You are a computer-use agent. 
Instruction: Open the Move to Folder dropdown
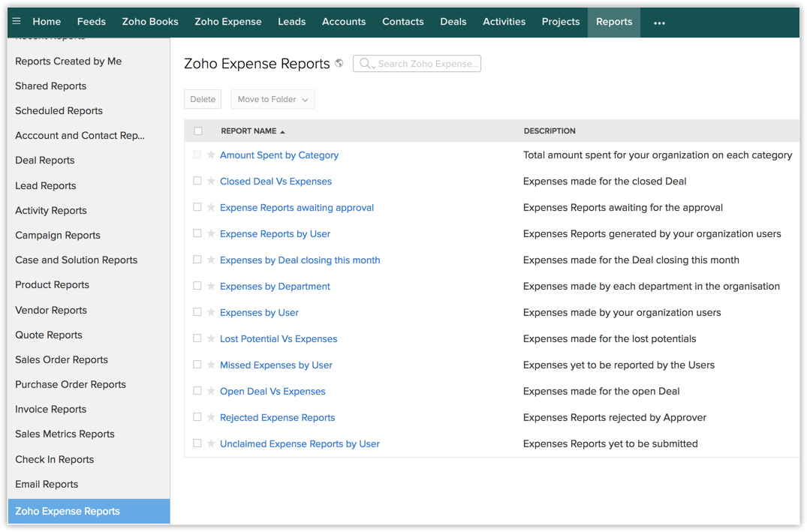click(x=273, y=99)
